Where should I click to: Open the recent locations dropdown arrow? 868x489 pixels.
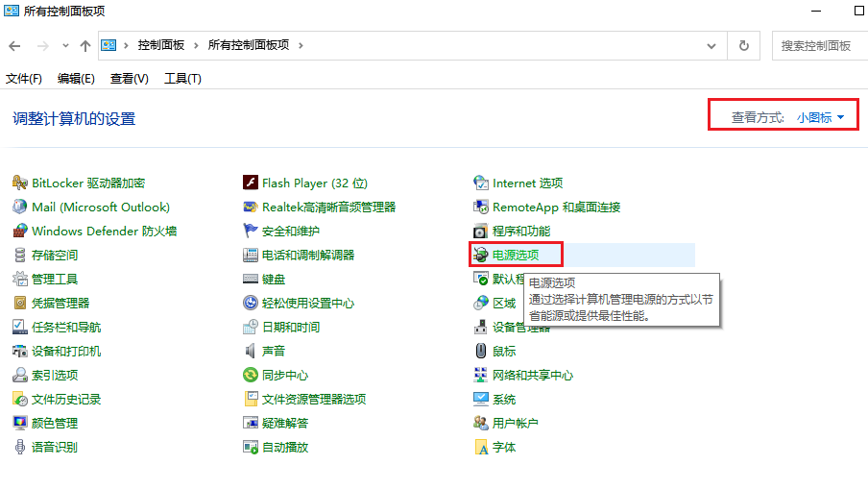pyautogui.click(x=65, y=46)
